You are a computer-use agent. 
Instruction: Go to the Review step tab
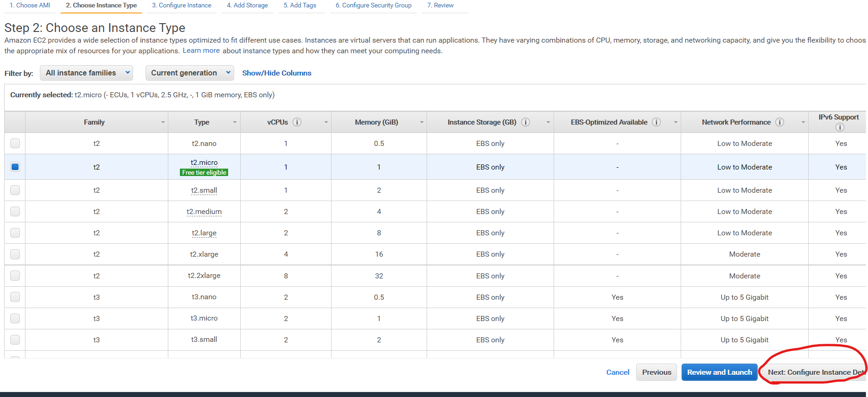click(x=440, y=6)
